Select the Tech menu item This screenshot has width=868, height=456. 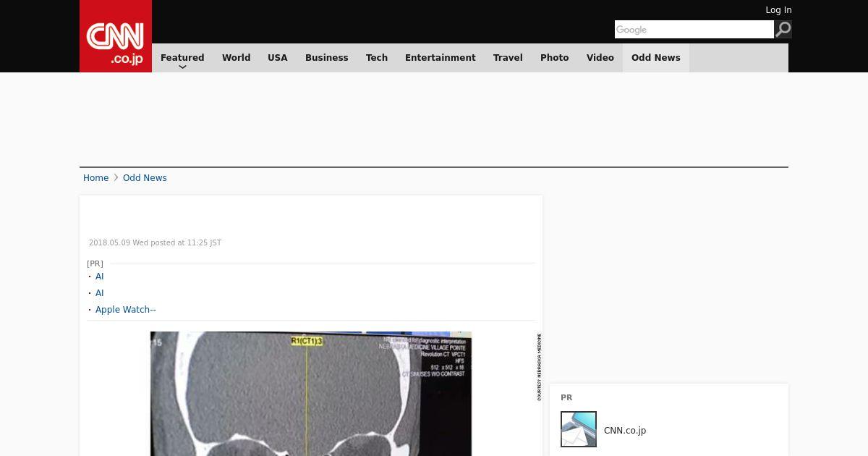(x=377, y=58)
